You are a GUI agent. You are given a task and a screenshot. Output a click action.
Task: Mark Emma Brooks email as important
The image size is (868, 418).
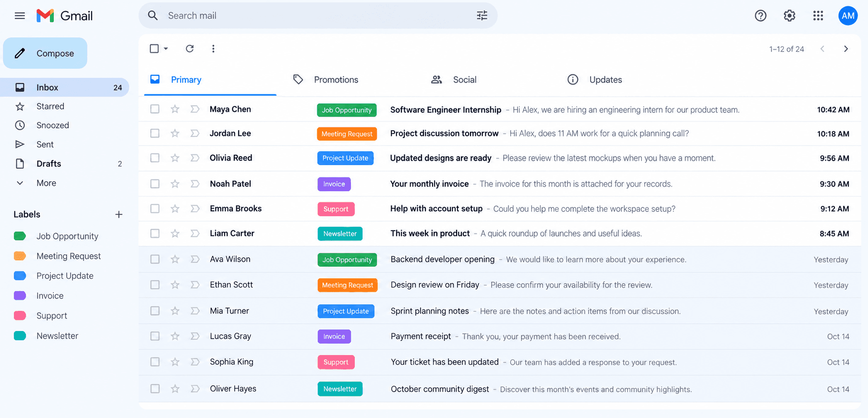pos(195,209)
